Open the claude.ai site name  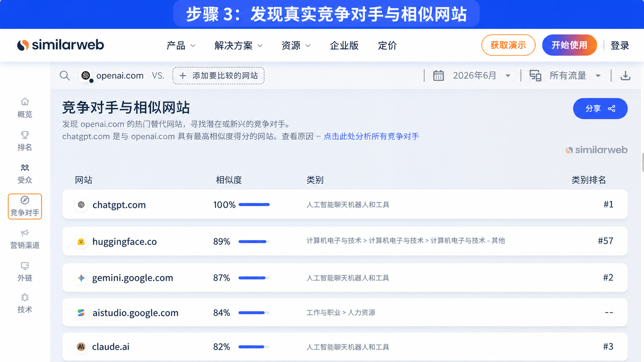point(111,347)
